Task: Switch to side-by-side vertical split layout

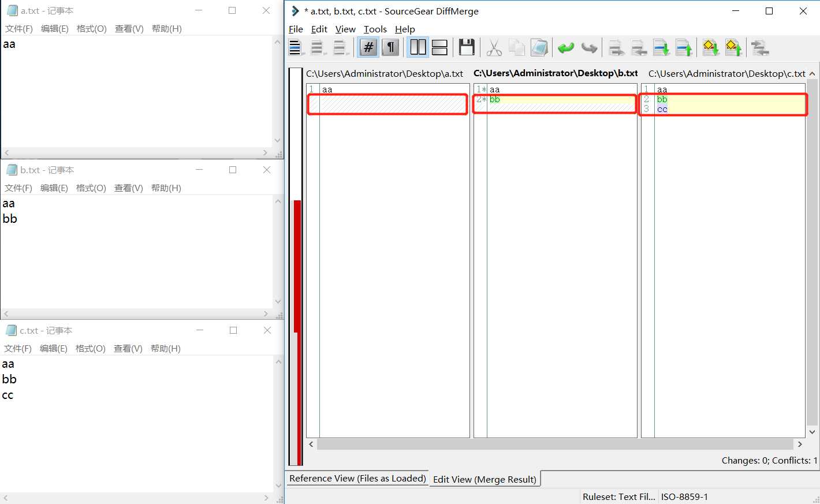Action: (x=418, y=47)
